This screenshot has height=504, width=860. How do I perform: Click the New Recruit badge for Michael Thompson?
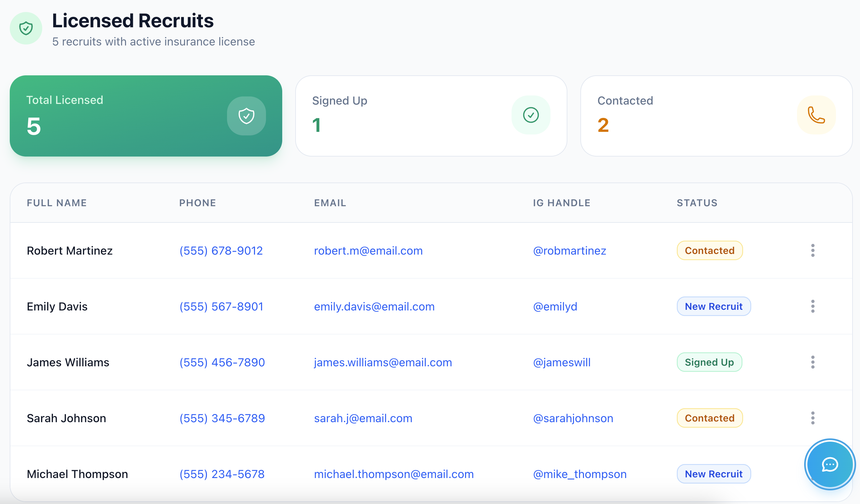714,474
